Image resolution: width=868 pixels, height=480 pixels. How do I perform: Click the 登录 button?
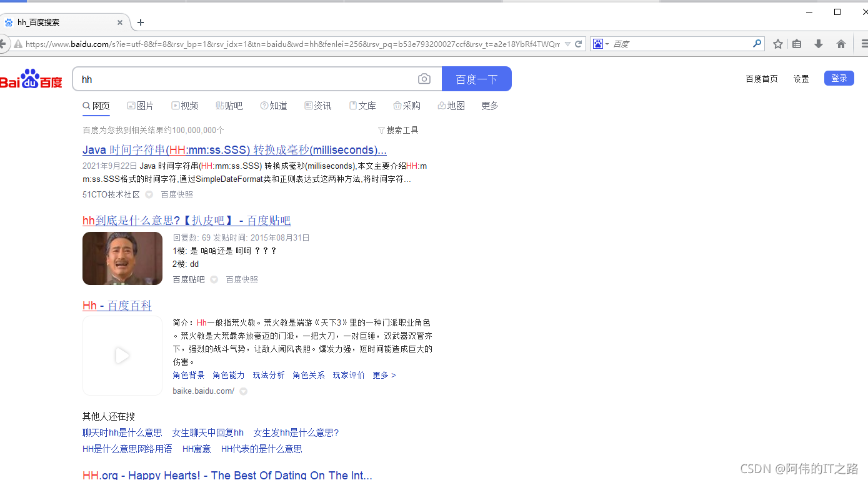[839, 77]
